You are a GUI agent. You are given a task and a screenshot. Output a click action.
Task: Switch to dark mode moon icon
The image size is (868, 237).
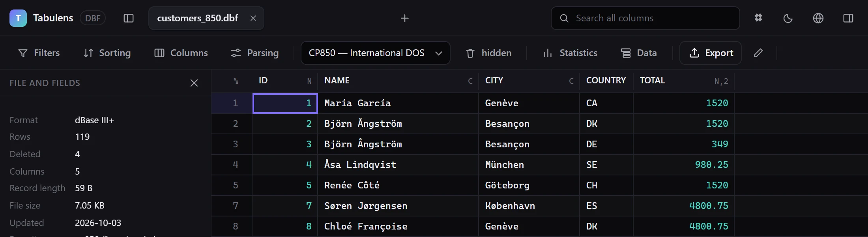[x=788, y=18]
